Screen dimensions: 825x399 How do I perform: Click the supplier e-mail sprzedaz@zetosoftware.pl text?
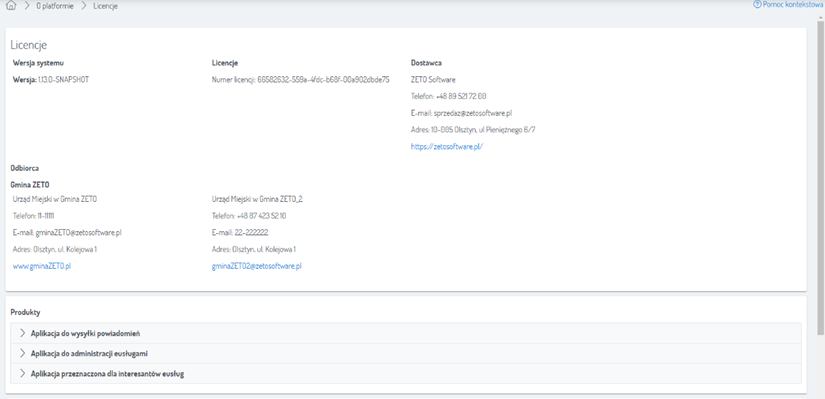[x=462, y=113]
